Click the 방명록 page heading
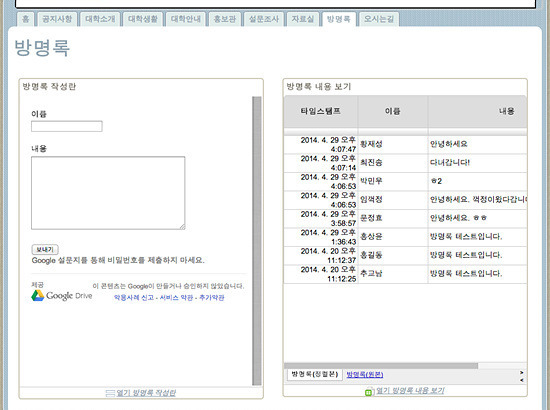 pos(42,48)
